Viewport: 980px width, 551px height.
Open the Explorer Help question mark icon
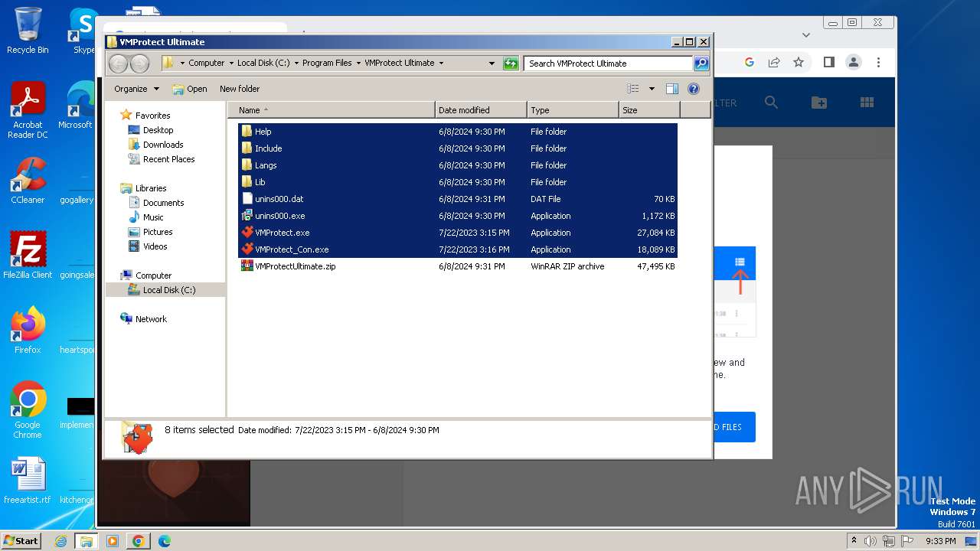(694, 89)
